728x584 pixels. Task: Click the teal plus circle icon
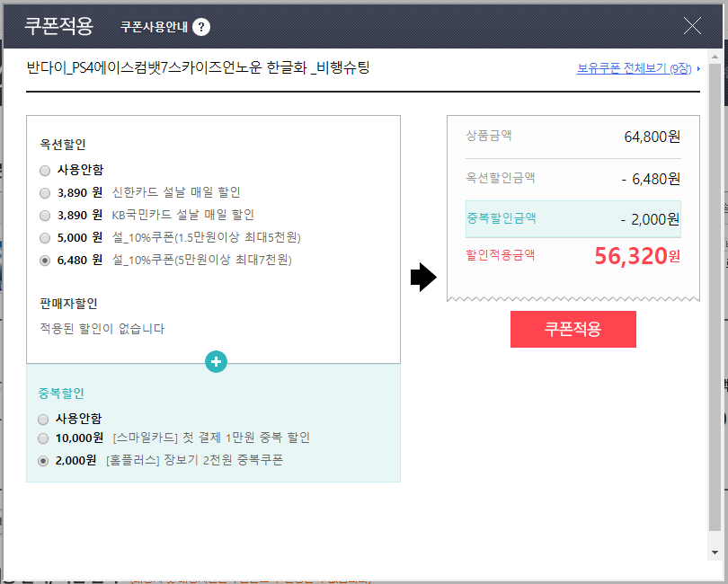[216, 362]
